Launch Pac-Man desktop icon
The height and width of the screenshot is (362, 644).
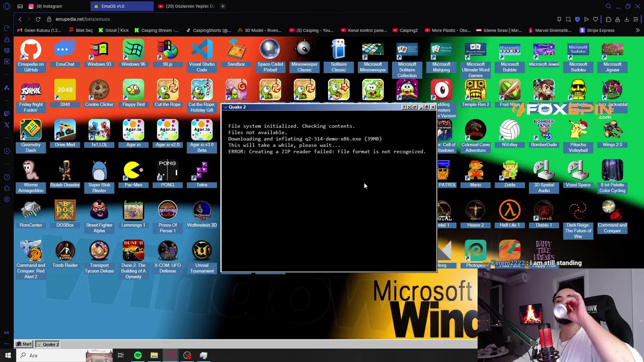coord(133,174)
